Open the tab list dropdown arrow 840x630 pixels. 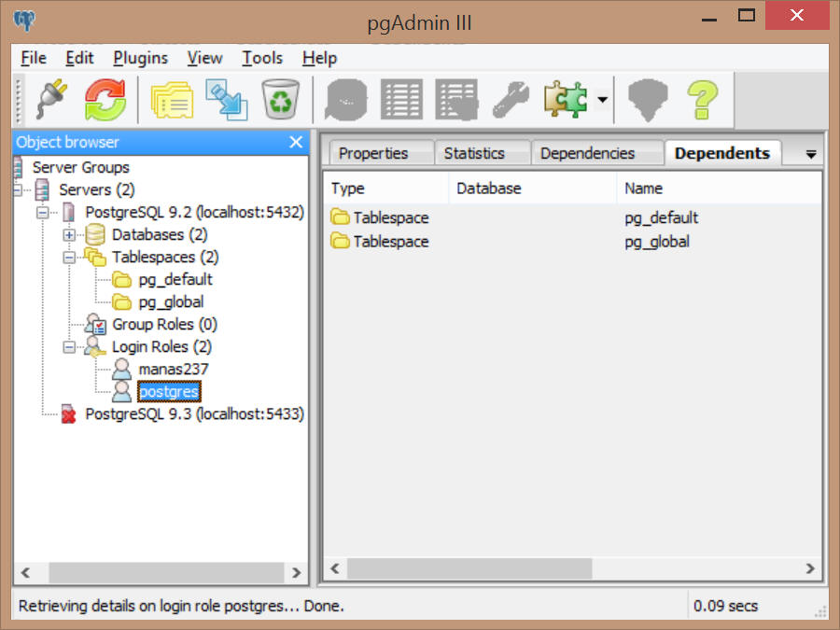coord(811,154)
